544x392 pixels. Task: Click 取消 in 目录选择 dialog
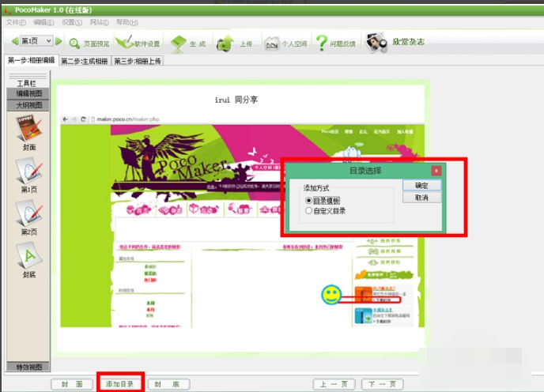tap(422, 198)
